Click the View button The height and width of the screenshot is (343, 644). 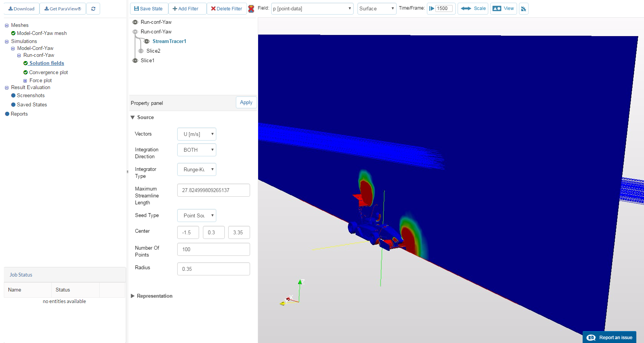coord(504,8)
